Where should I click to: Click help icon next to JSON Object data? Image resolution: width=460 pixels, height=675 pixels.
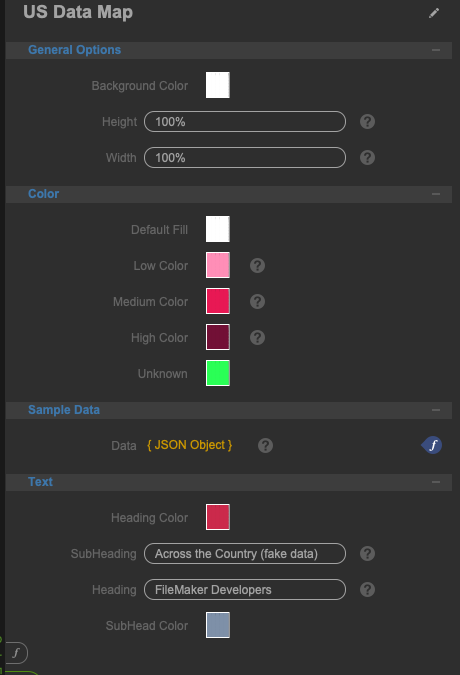pyautogui.click(x=266, y=446)
